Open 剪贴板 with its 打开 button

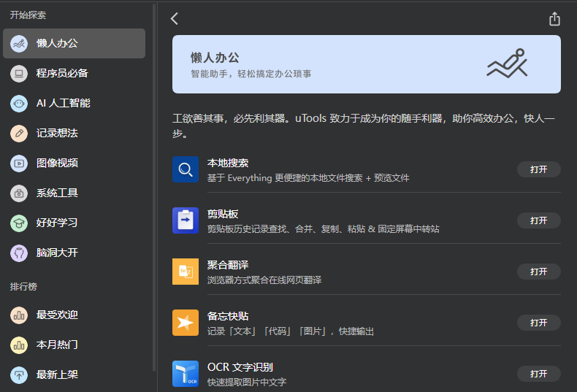539,220
